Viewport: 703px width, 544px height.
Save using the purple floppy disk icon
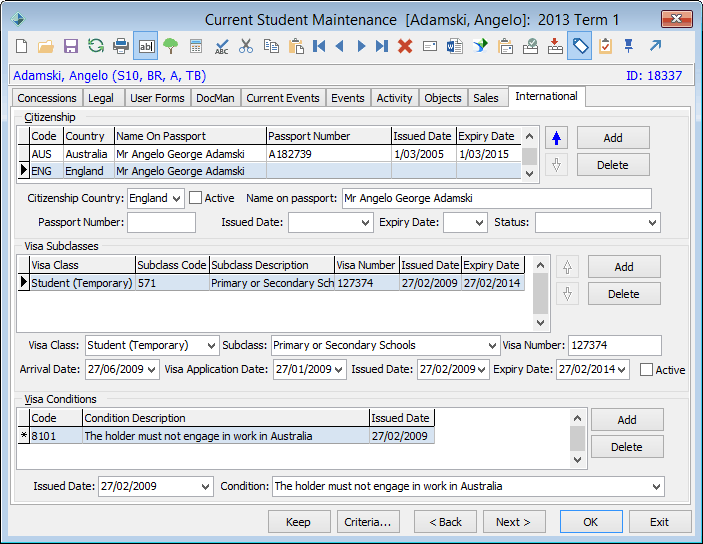[71, 46]
